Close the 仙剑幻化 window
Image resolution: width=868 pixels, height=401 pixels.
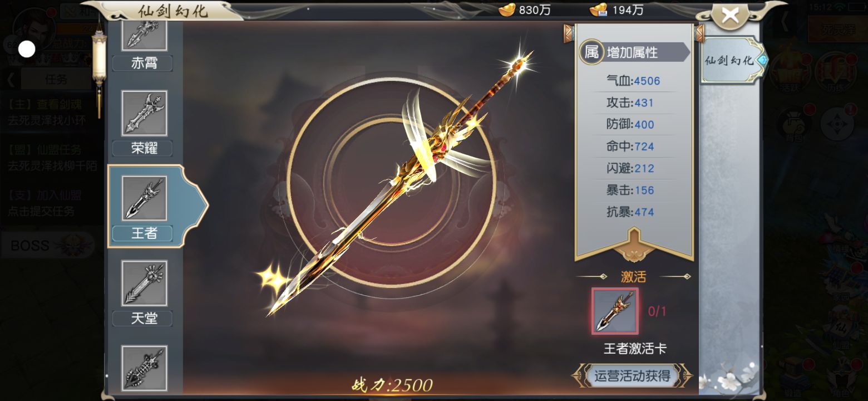(x=730, y=16)
